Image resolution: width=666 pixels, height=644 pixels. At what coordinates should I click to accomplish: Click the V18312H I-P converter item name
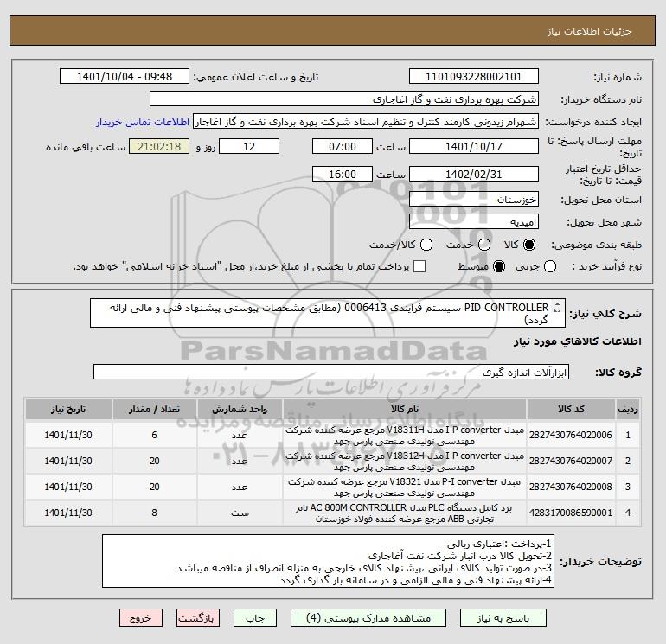[405, 462]
